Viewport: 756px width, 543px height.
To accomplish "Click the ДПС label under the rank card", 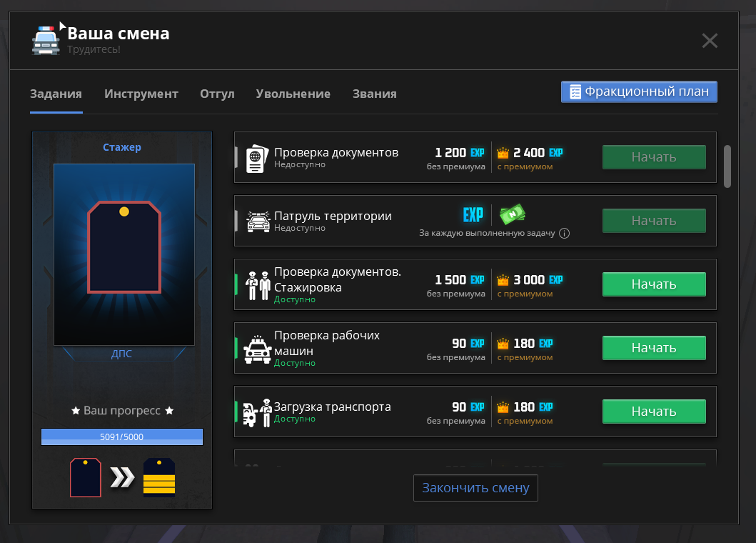I will pos(121,354).
